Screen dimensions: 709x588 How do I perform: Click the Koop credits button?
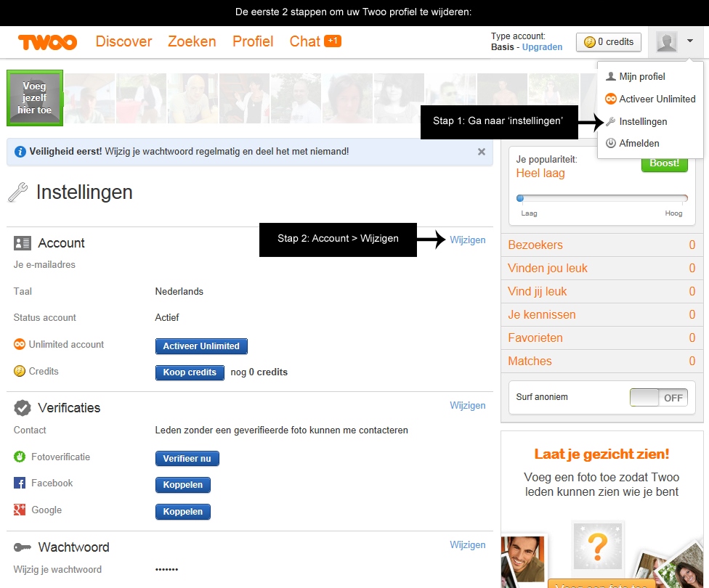coord(190,372)
